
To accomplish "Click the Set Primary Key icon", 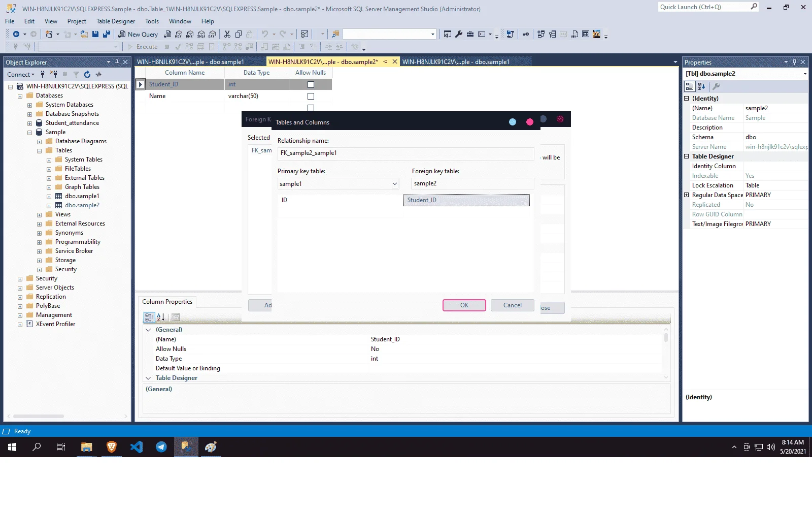I will (x=526, y=34).
